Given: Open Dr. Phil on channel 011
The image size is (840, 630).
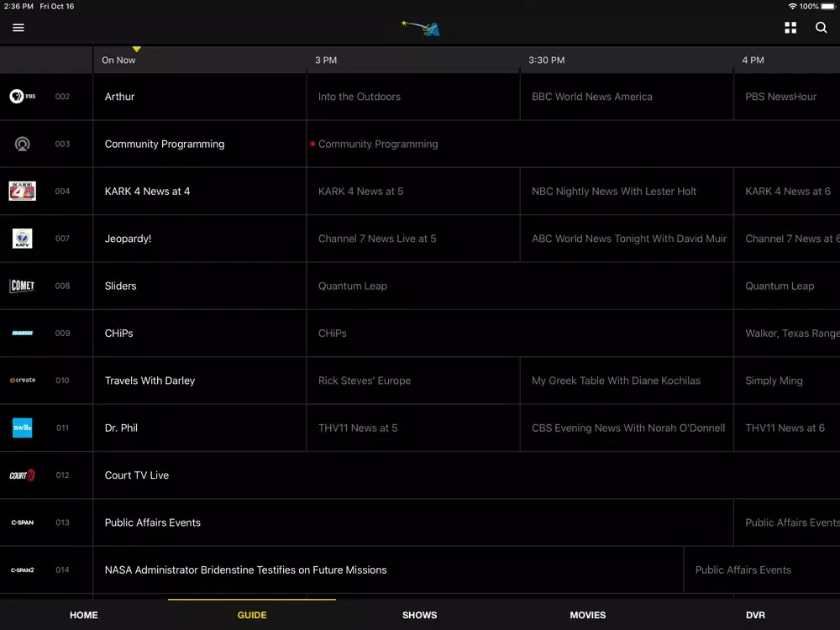Looking at the screenshot, I should pos(200,428).
